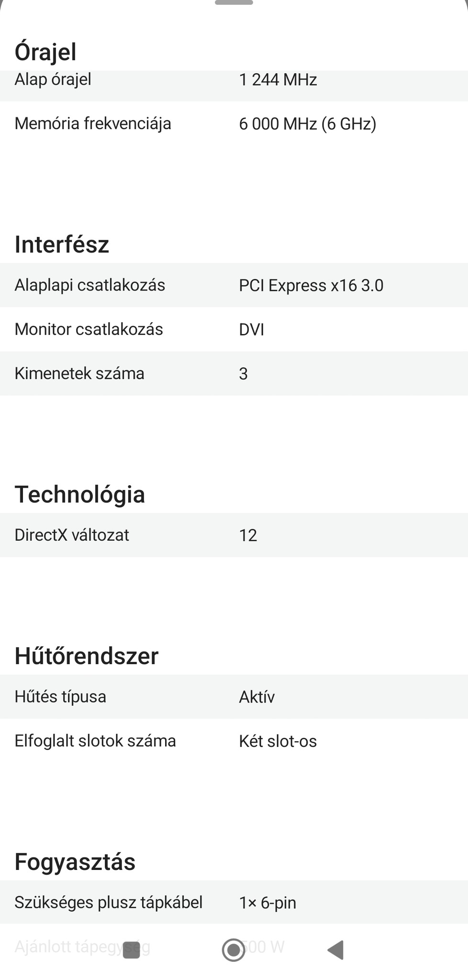Viewport: 468px width, 980px height.
Task: Tap the Órajel section heading
Action: coord(45,52)
